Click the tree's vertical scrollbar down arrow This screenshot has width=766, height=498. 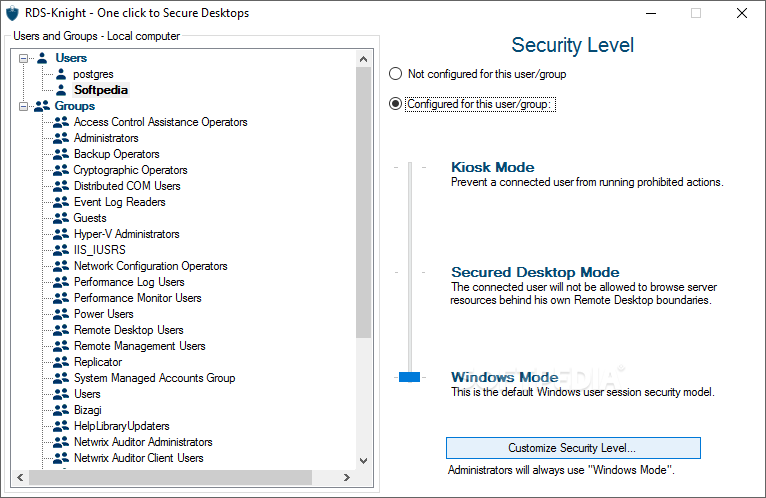(363, 461)
